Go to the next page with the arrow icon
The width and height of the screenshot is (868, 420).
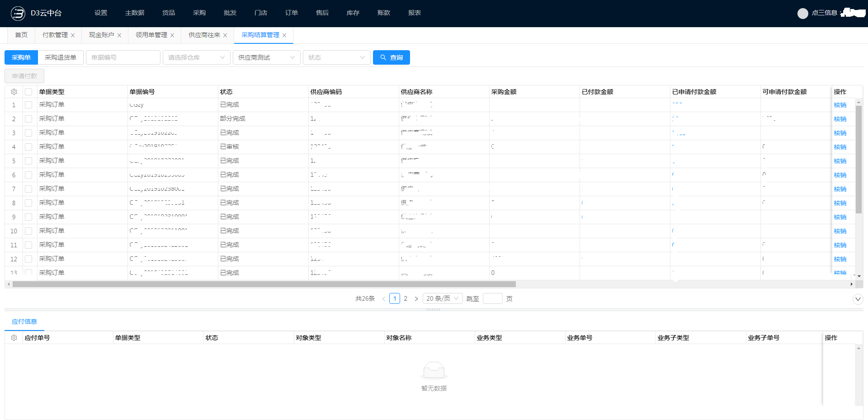[x=416, y=299]
